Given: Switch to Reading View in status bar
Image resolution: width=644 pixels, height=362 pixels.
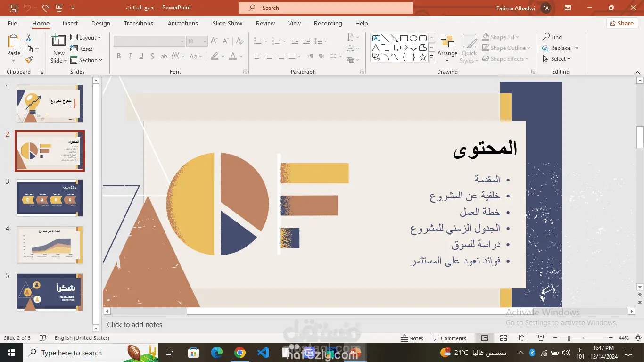Looking at the screenshot, I should click(522, 338).
